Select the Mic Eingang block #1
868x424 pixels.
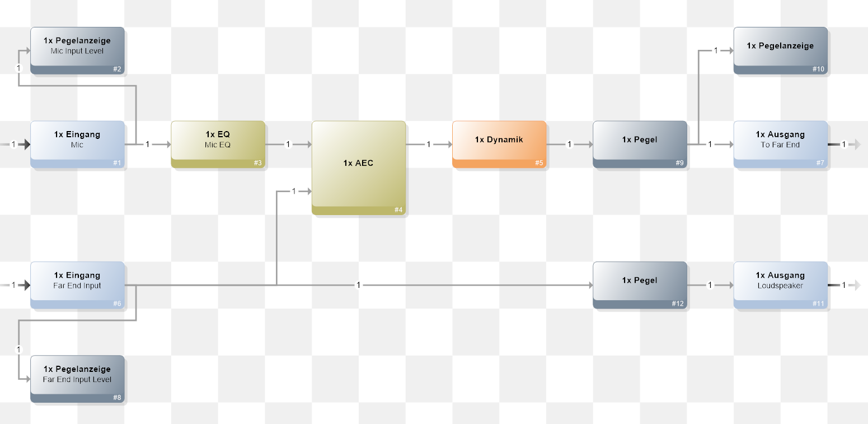(x=77, y=145)
